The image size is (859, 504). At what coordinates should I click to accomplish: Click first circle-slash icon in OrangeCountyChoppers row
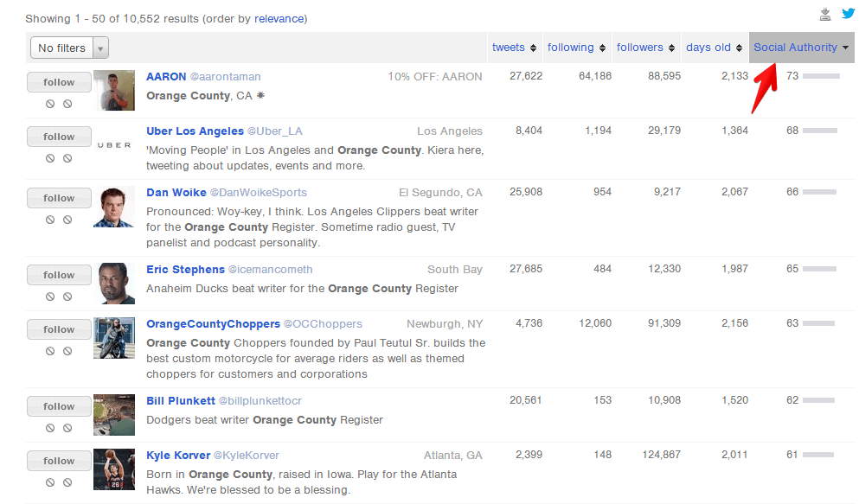50,351
